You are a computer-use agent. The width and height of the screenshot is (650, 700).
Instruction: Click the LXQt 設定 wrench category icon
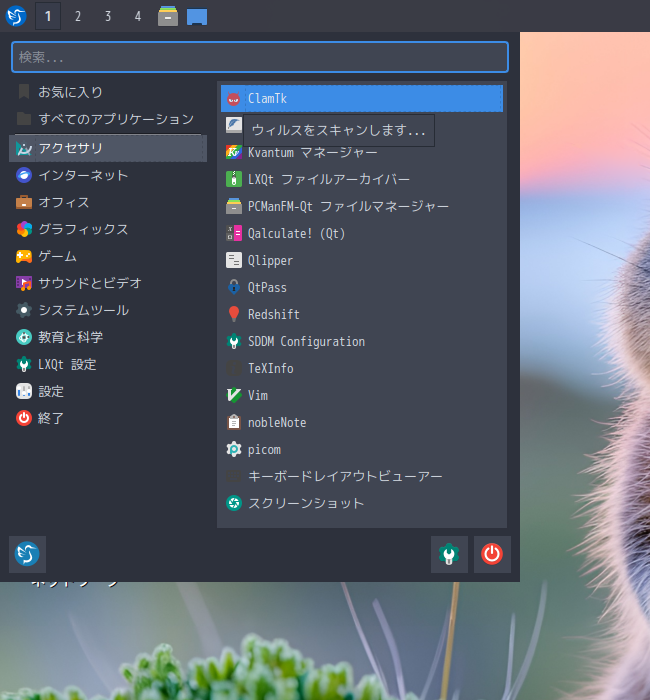(x=24, y=364)
